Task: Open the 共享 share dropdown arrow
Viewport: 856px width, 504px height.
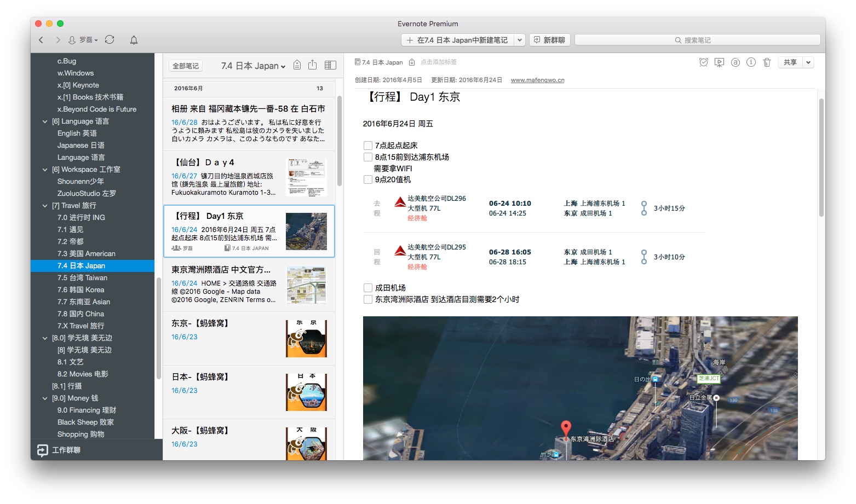Action: tap(808, 62)
